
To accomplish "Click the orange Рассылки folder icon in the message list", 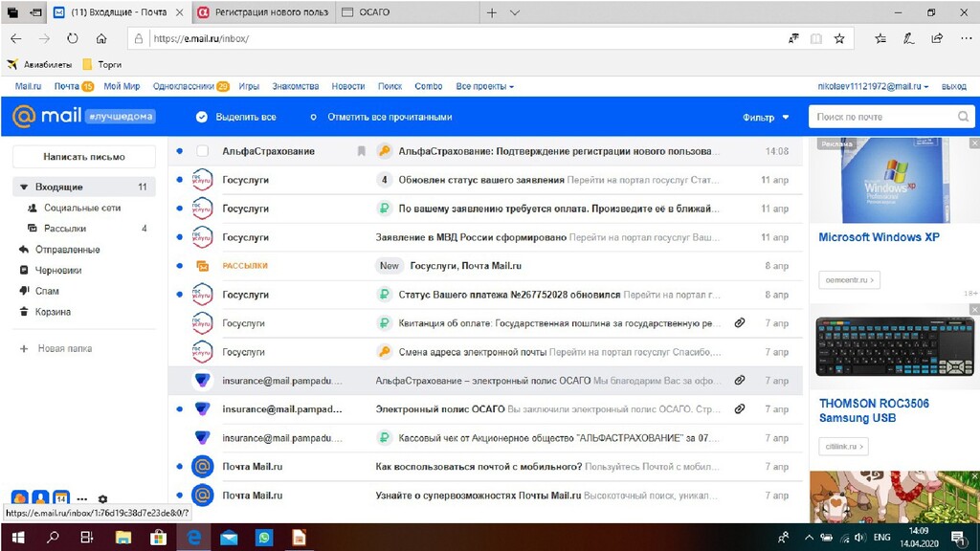I will pos(203,266).
